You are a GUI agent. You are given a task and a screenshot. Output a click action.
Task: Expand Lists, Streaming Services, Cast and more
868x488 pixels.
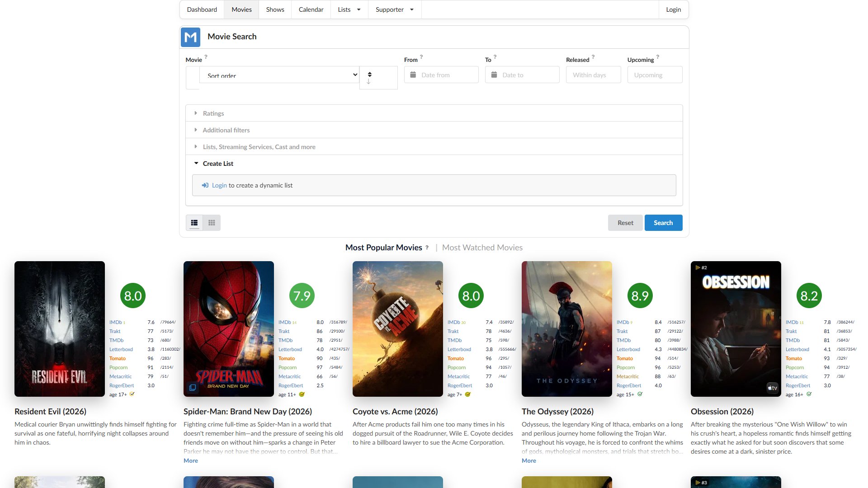[434, 147]
